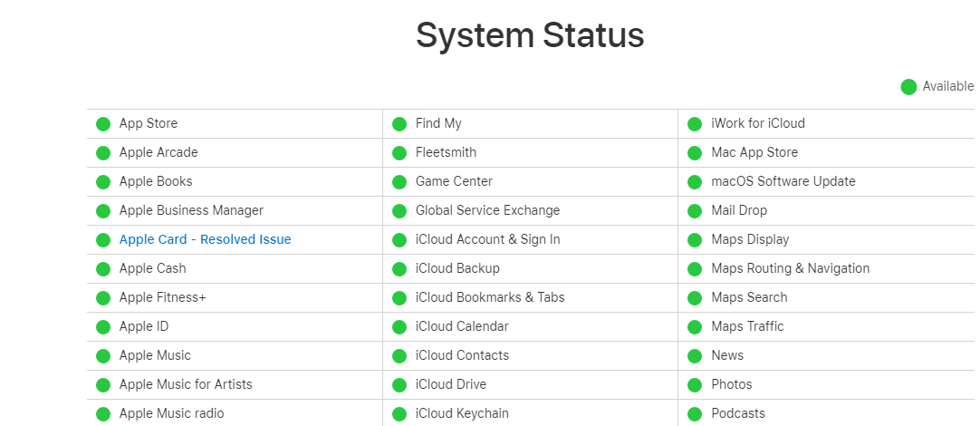Image resolution: width=980 pixels, height=426 pixels.
Task: Select the macOS Software Update entry
Action: (783, 181)
